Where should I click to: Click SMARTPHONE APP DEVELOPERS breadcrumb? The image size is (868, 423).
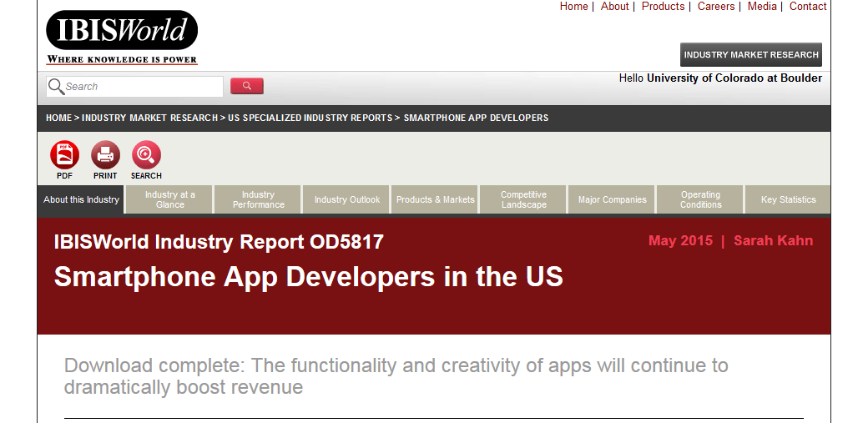coord(476,118)
